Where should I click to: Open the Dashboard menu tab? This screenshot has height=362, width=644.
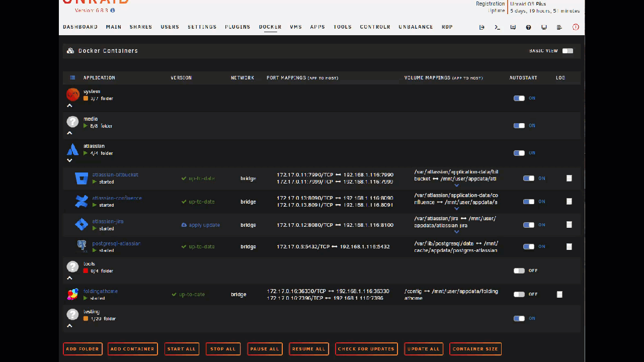80,27
